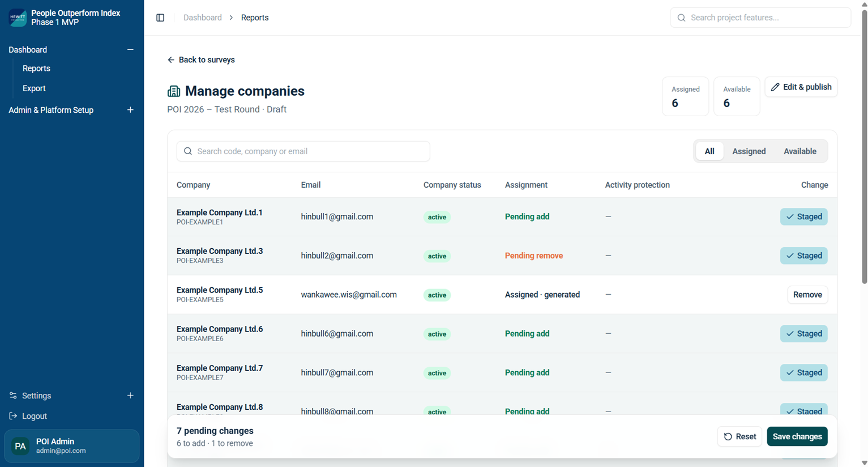Click the Reset circular arrow icon
Viewport: 868px width, 467px height.
click(x=728, y=436)
